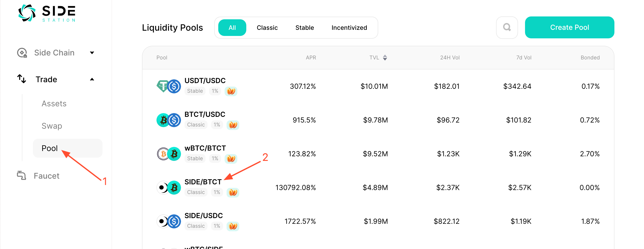Click the incentive badge icon in SIDE/USDC row

pyautogui.click(x=233, y=226)
